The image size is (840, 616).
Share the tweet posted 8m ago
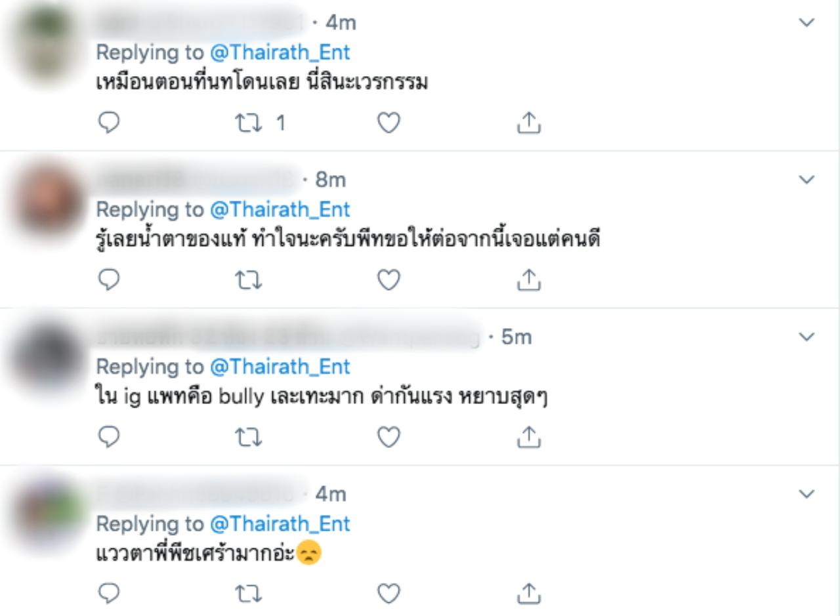tap(529, 280)
